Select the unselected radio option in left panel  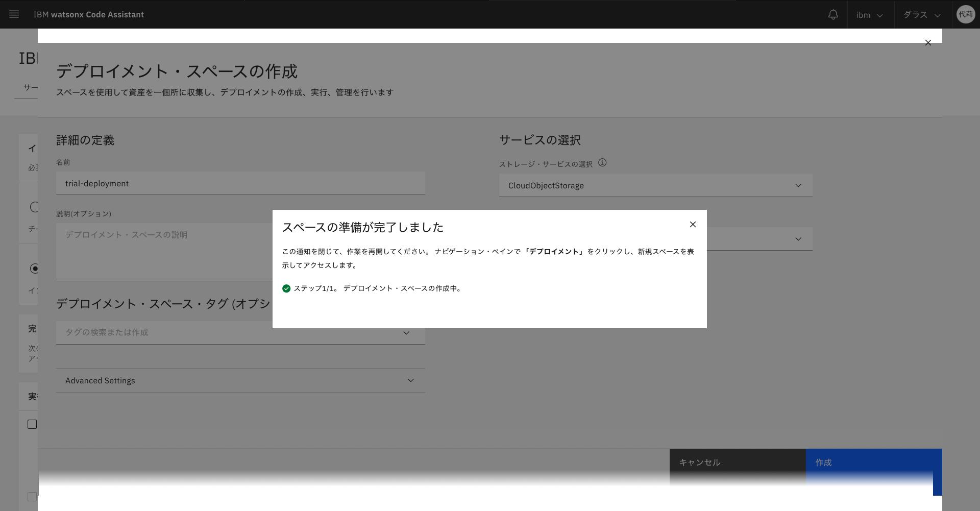(x=35, y=207)
